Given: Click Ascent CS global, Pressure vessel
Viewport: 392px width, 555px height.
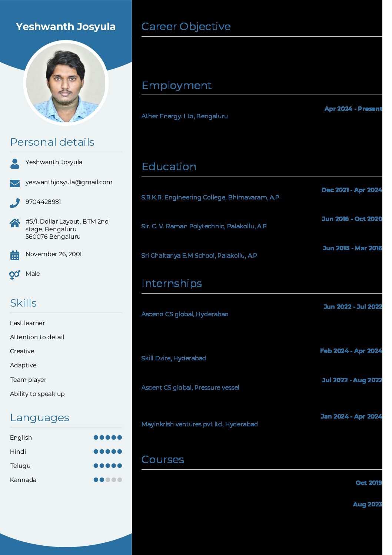Looking at the screenshot, I should pos(190,387).
